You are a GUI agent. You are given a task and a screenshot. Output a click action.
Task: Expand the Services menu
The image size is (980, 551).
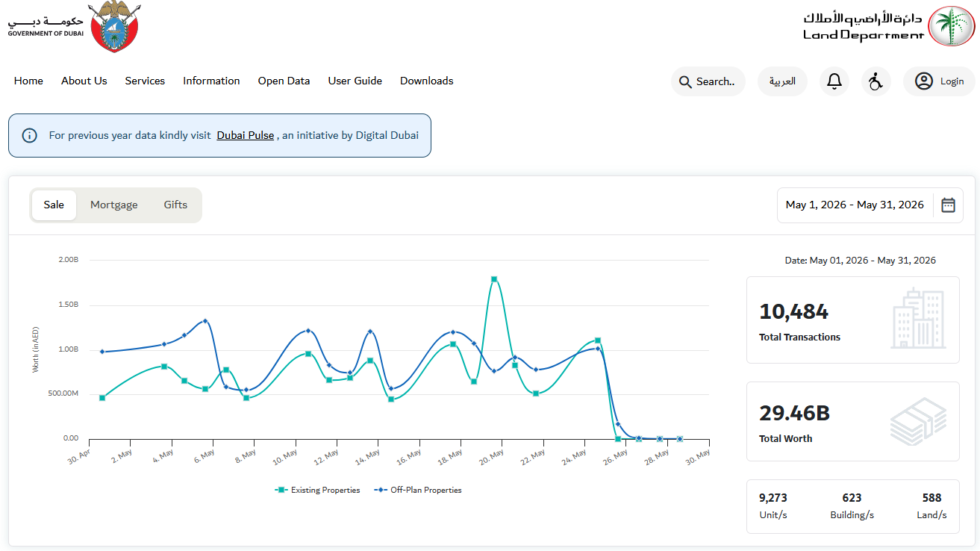click(145, 81)
